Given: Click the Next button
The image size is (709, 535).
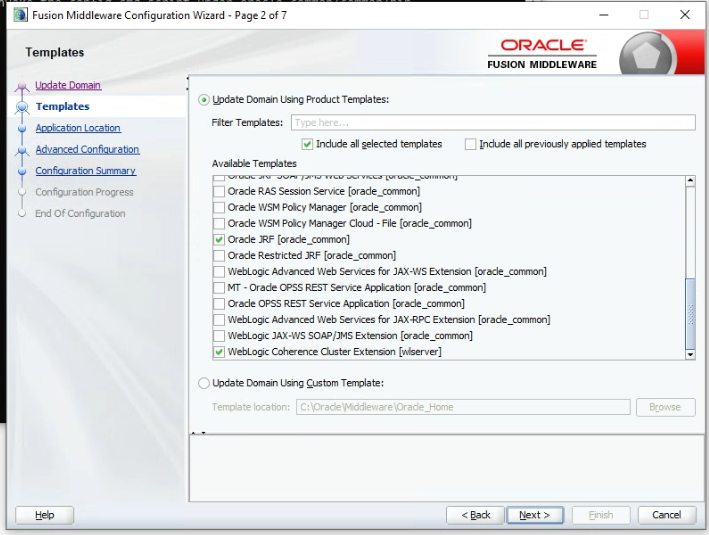Looking at the screenshot, I should (535, 515).
